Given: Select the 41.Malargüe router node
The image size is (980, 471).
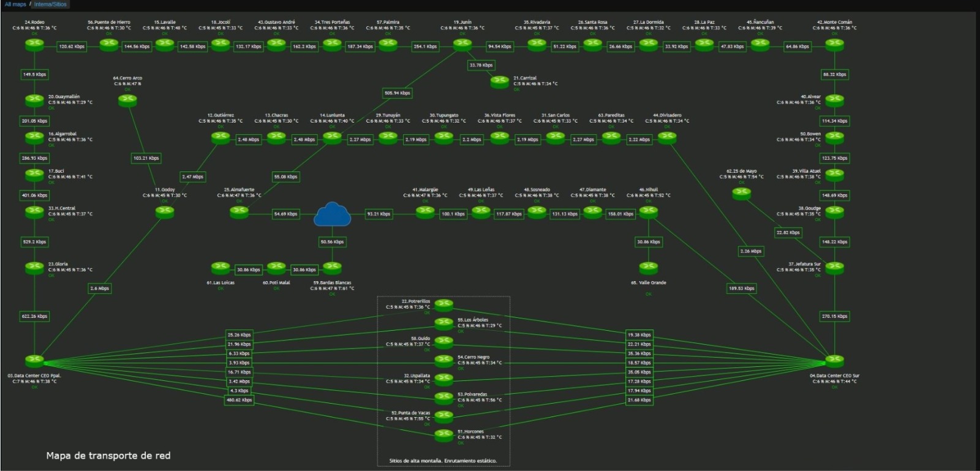Looking at the screenshot, I should 425,212.
